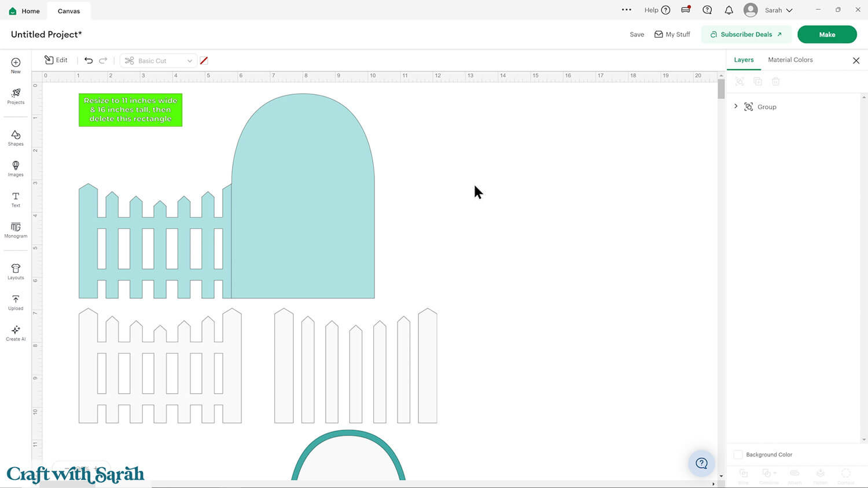Click the Upload icon
Screen dimensions: 868x488
pyautogui.click(x=16, y=302)
